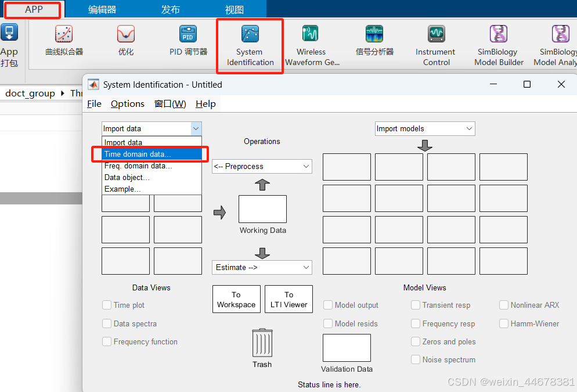Open SimBiology Model Analyzer app
Screen dimensions: 577x392
pyautogui.click(x=556, y=46)
